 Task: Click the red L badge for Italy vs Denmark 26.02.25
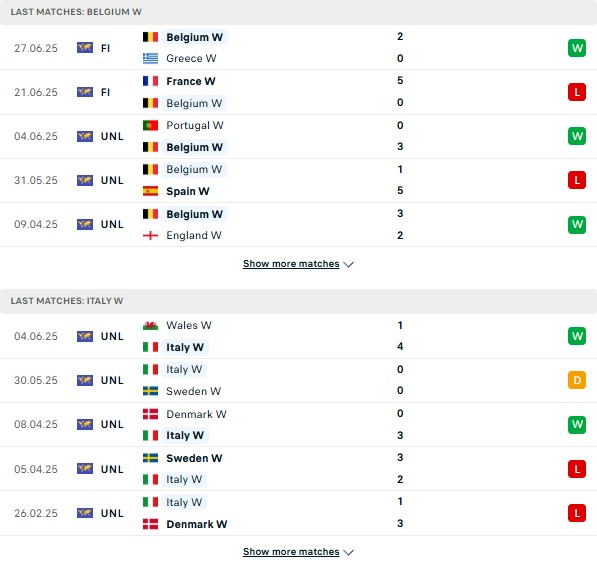(x=577, y=513)
